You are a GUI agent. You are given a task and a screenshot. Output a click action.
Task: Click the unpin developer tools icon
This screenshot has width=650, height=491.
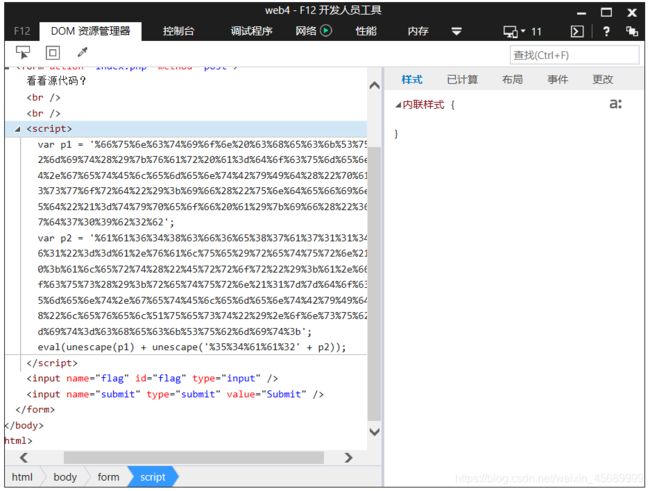632,31
